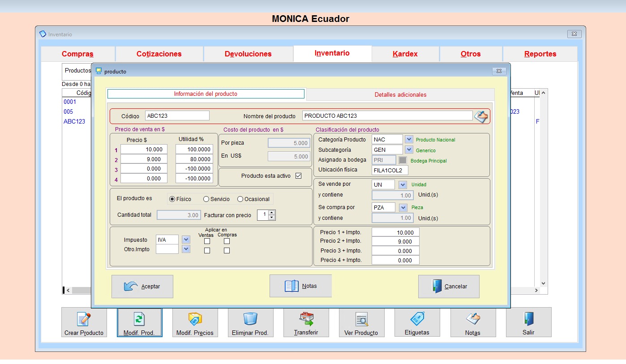This screenshot has height=364, width=626.
Task: Click the product image icon beside the name
Action: [481, 116]
